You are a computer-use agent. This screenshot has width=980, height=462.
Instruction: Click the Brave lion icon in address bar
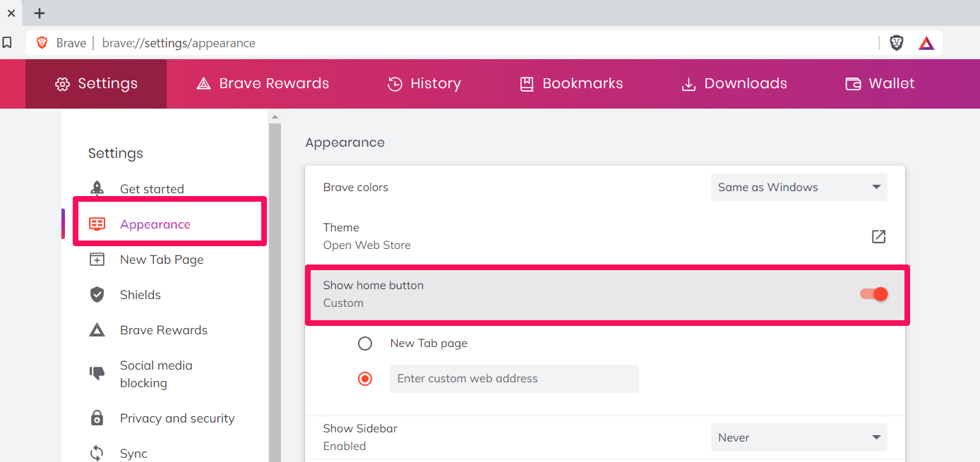click(x=42, y=43)
